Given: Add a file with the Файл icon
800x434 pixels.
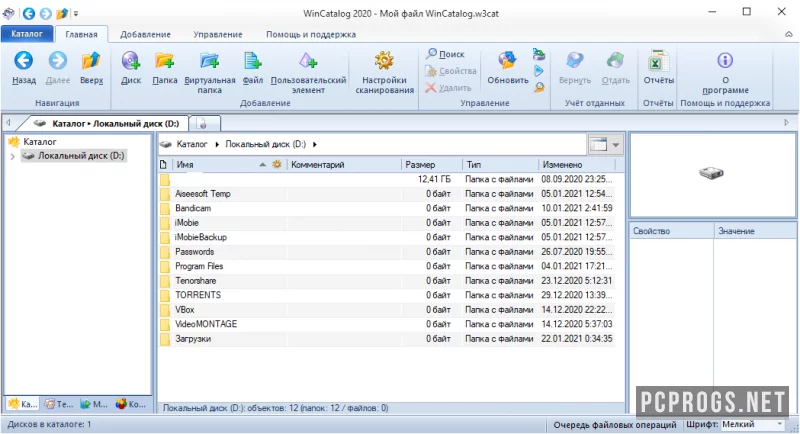Looking at the screenshot, I should click(253, 61).
